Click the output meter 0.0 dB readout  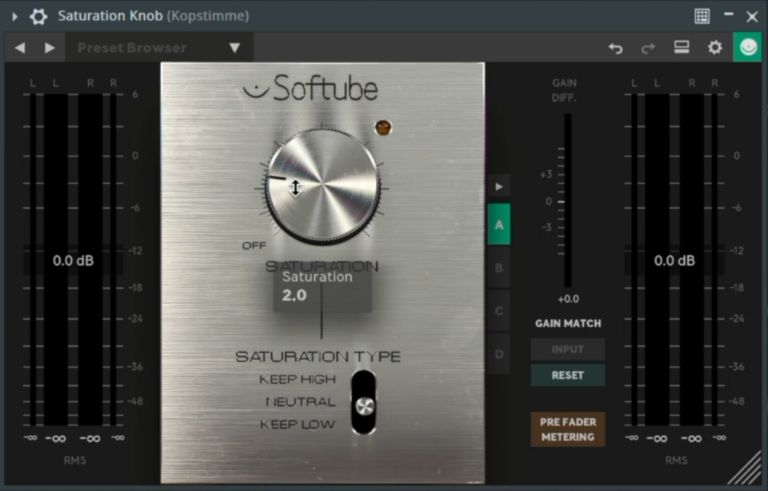[674, 261]
